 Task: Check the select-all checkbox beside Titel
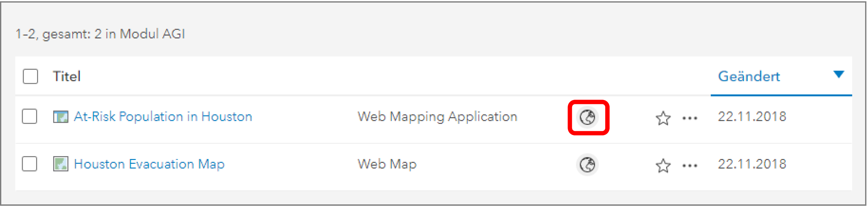[30, 76]
